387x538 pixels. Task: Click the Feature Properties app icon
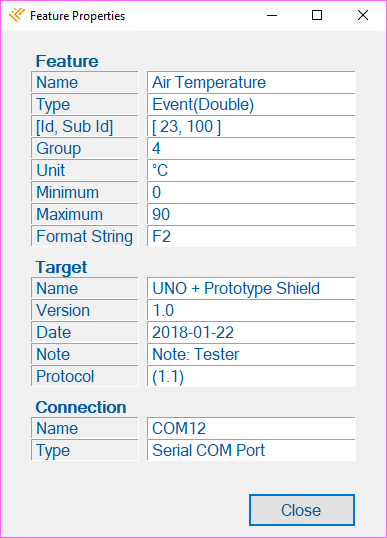[x=17, y=15]
